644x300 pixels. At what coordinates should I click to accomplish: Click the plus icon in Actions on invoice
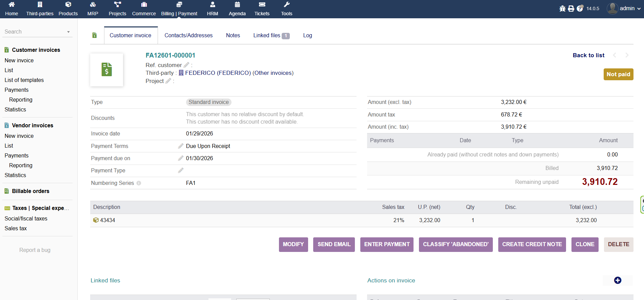(618, 280)
